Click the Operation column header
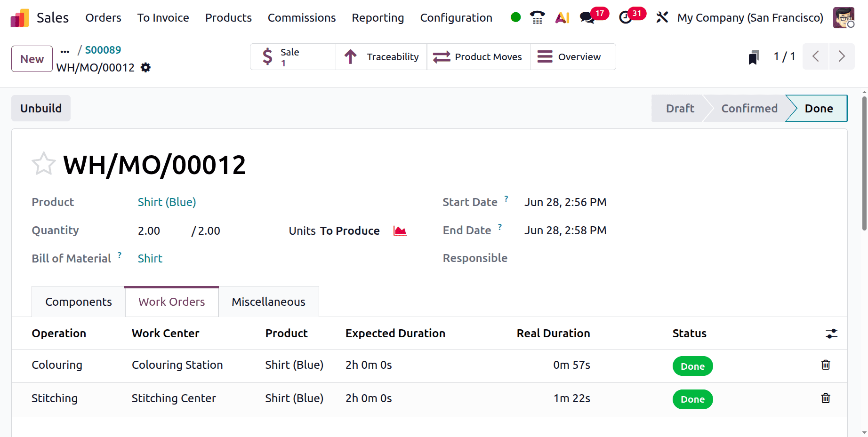 tap(59, 334)
